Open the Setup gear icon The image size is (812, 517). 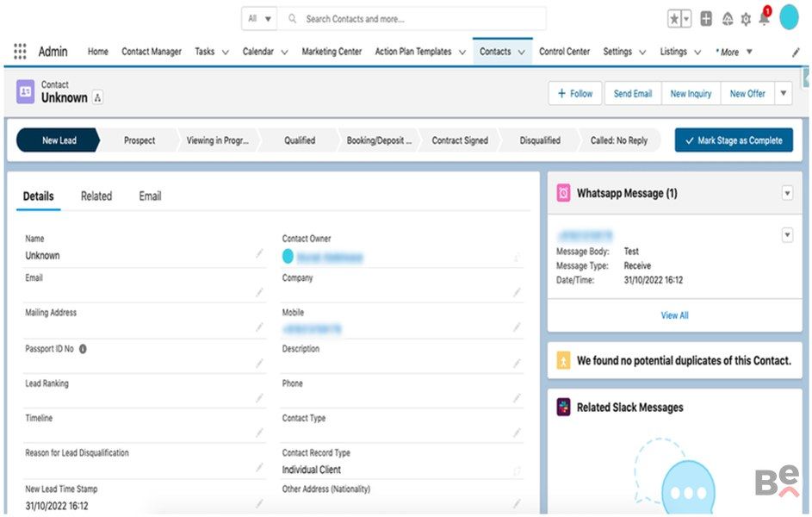pos(746,19)
